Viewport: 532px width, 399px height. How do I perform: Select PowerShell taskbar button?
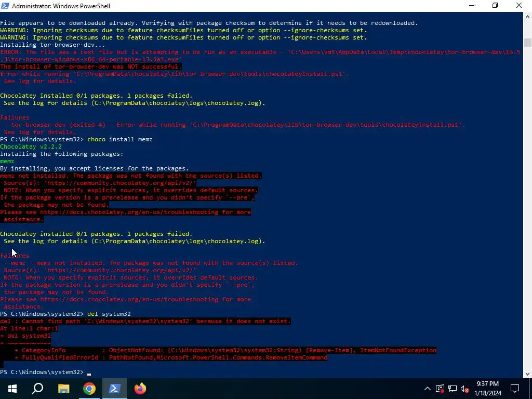pos(114,389)
